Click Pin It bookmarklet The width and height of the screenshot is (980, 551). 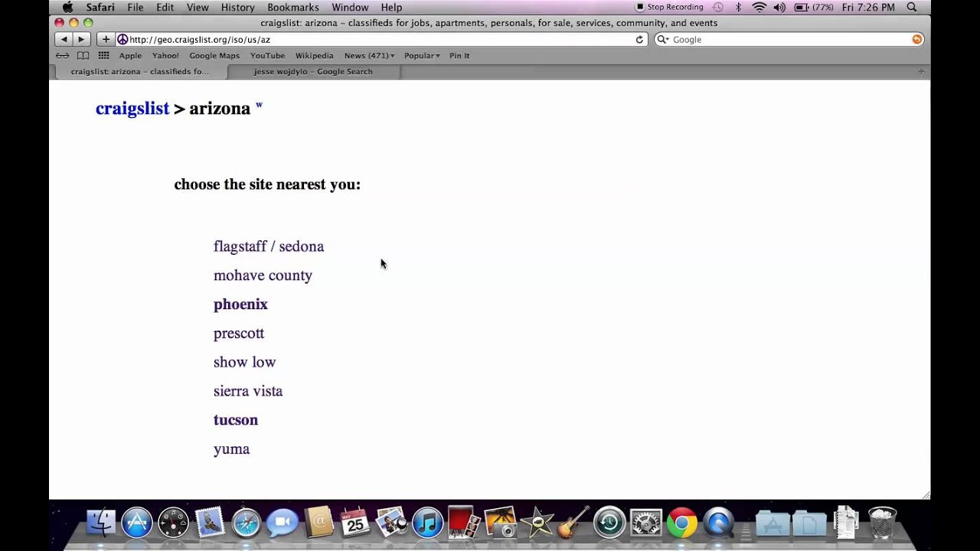point(459,55)
